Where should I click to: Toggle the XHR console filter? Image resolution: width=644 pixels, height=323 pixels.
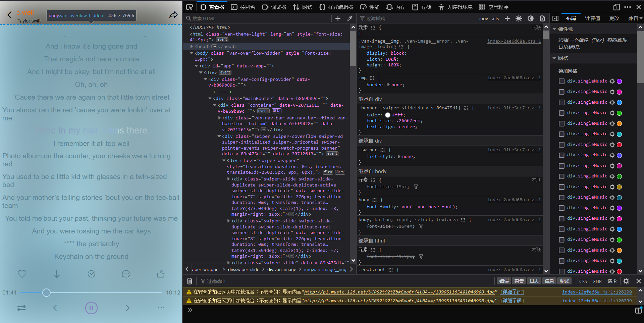[597, 281]
